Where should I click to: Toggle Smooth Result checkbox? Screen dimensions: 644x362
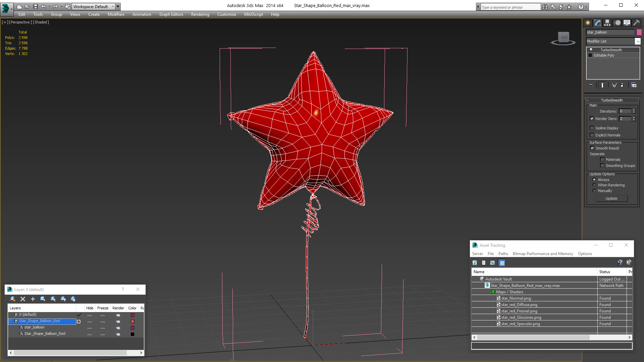592,148
